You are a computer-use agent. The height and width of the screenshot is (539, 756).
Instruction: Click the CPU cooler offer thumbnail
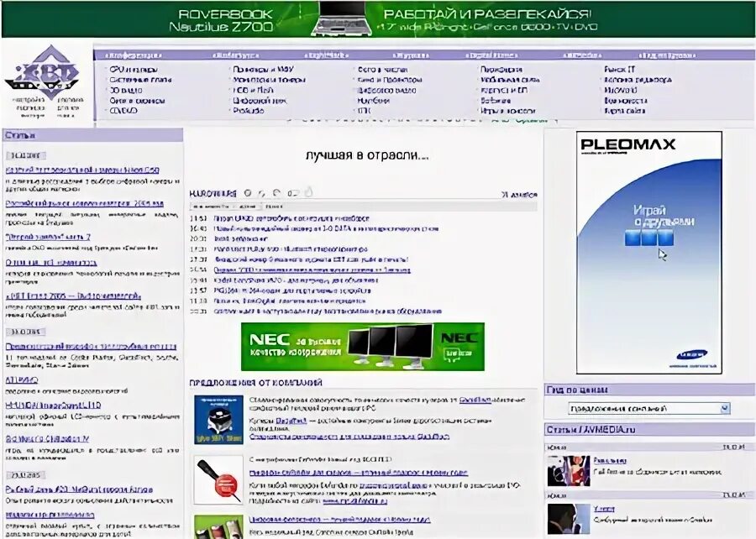(x=218, y=420)
